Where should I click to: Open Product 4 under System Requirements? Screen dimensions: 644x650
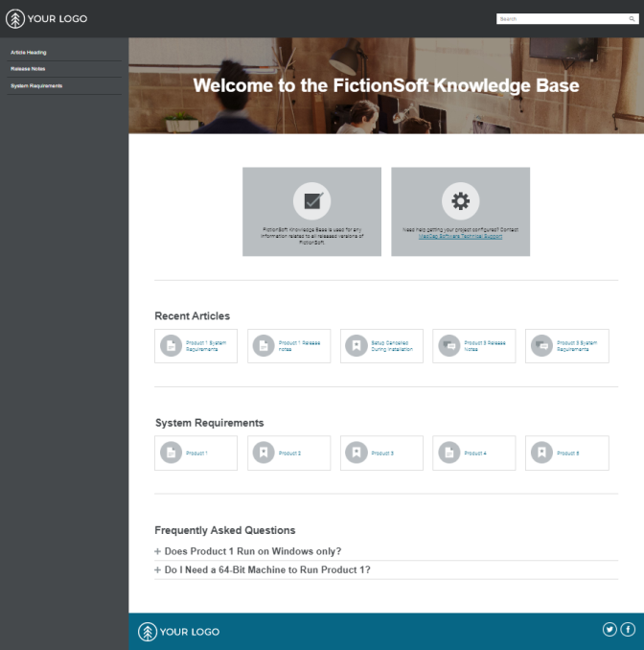coord(476,453)
